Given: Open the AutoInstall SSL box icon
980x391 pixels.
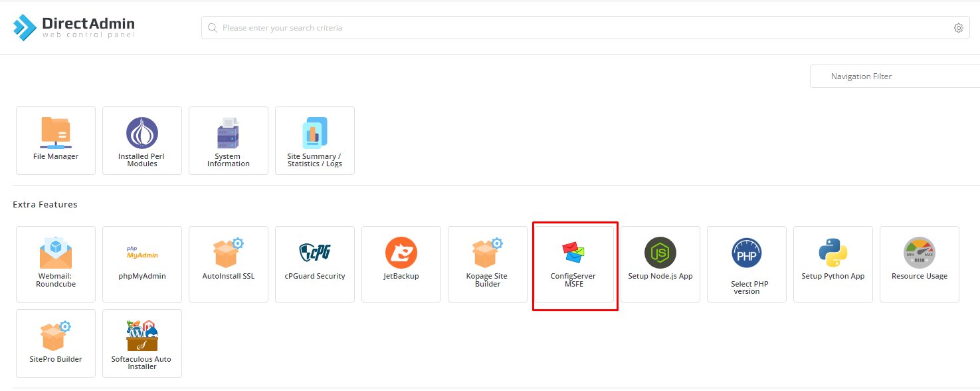Looking at the screenshot, I should (x=229, y=253).
